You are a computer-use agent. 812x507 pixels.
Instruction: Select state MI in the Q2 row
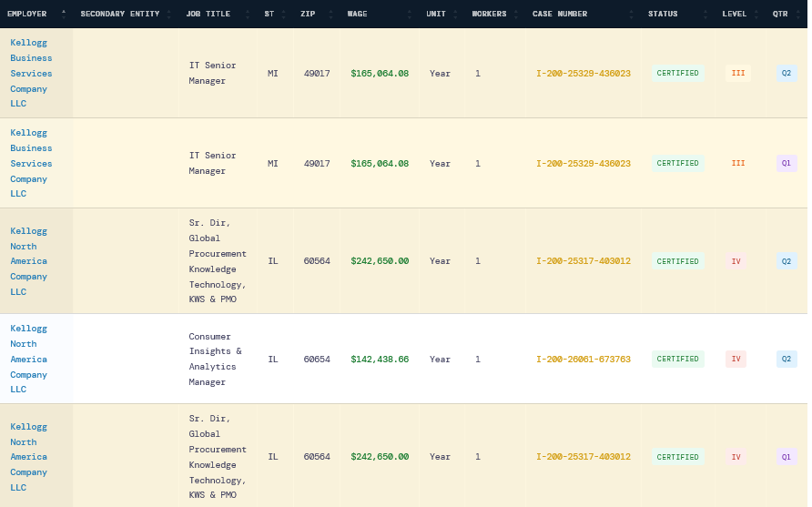273,74
